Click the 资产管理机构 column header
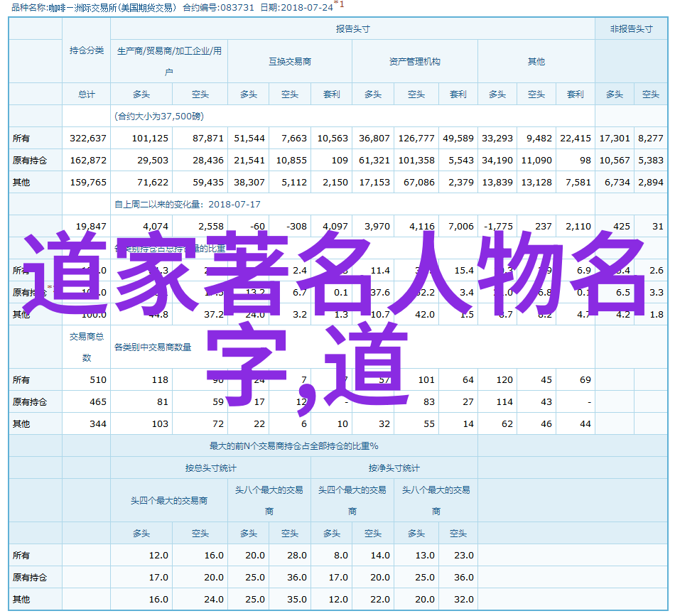 pos(414,62)
